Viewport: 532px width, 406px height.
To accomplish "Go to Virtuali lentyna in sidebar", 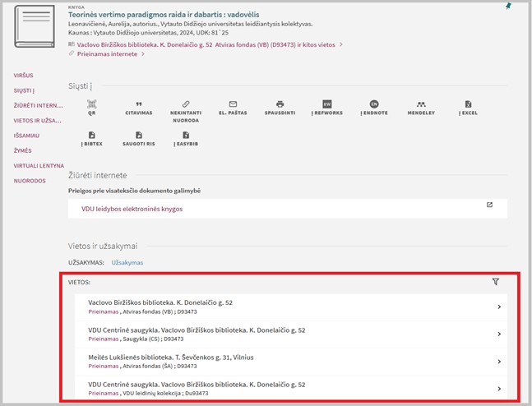I will pos(38,165).
